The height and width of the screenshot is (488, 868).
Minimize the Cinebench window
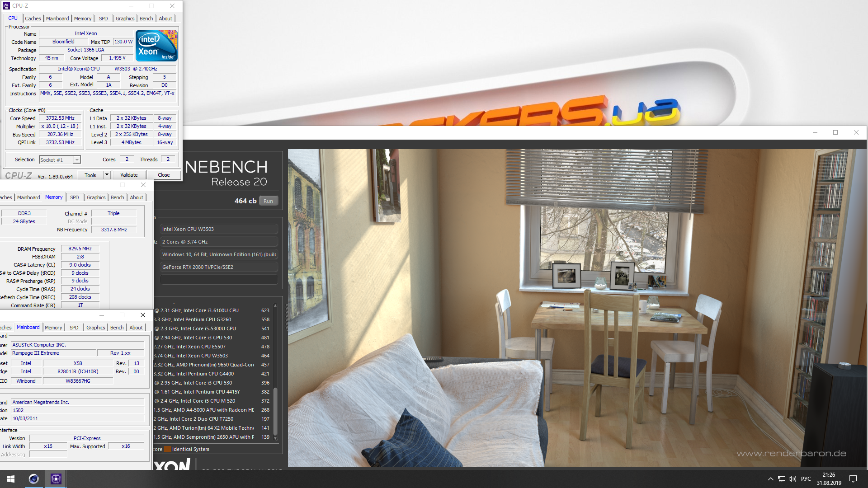815,132
